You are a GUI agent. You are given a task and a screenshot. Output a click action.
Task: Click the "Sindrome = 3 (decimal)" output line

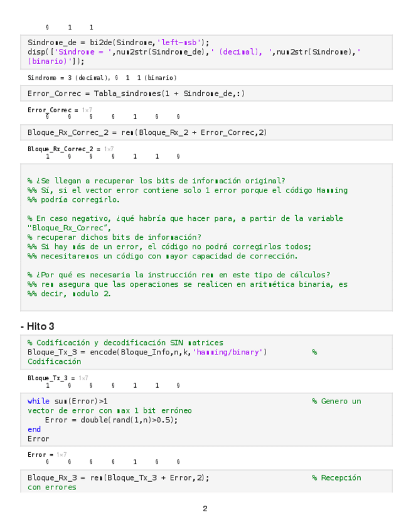[x=102, y=78]
